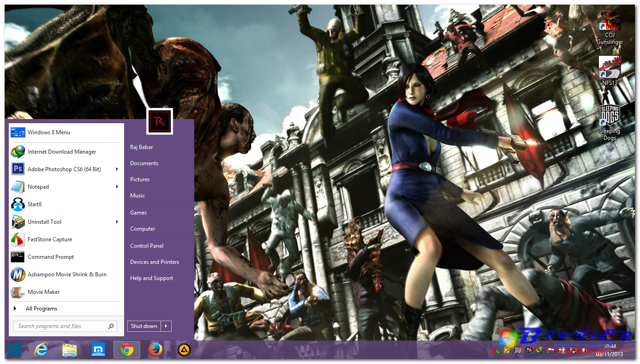The image size is (640, 364).
Task: Open the shutdown options arrow beside Shut down
Action: [166, 326]
